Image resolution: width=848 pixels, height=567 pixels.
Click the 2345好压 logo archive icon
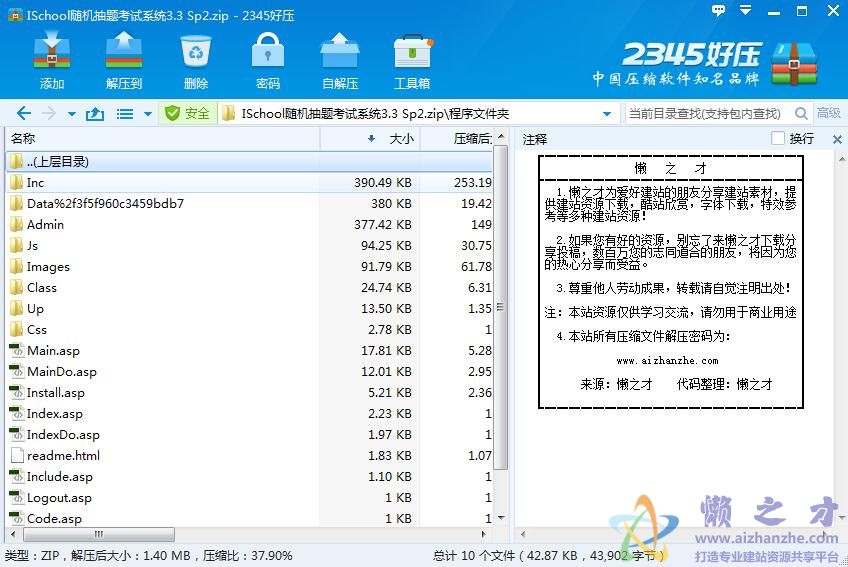(x=794, y=63)
